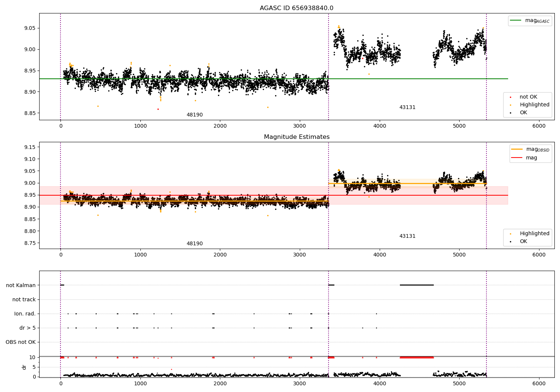560x392 pixels.
Task: Click the long 'not Kalman' data segment
Action: 417,285
